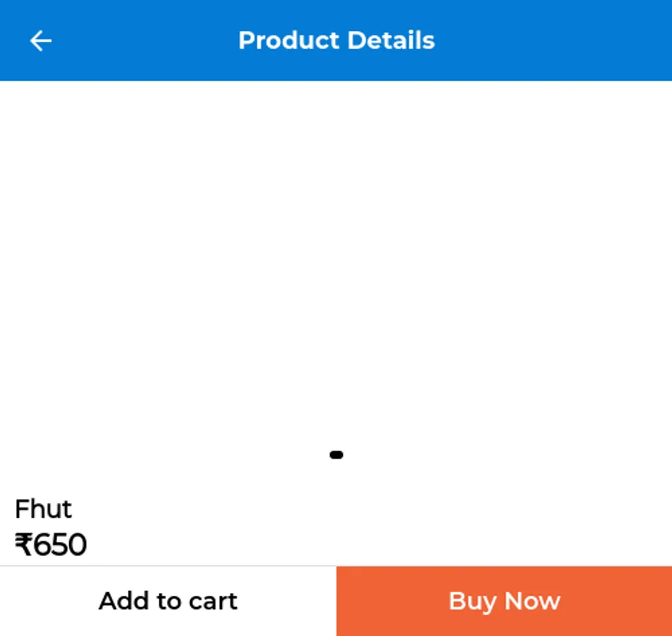Viewport: 672px width, 636px height.
Task: Choose Add to cart at bottom
Action: click(x=168, y=601)
